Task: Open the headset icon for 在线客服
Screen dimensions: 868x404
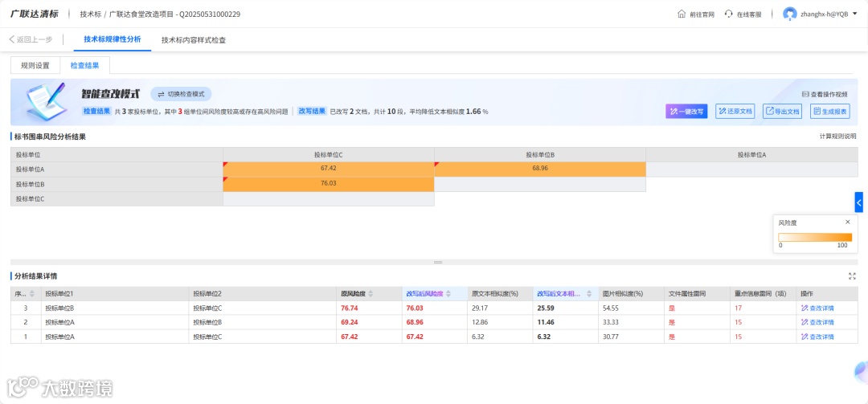Action: [728, 14]
